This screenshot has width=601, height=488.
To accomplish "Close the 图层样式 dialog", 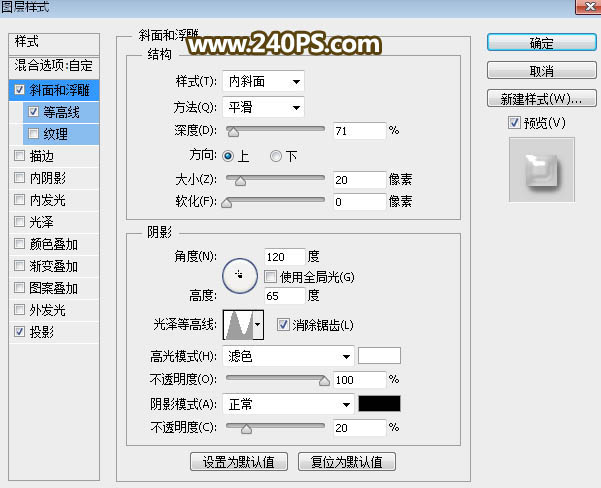I will [589, 7].
